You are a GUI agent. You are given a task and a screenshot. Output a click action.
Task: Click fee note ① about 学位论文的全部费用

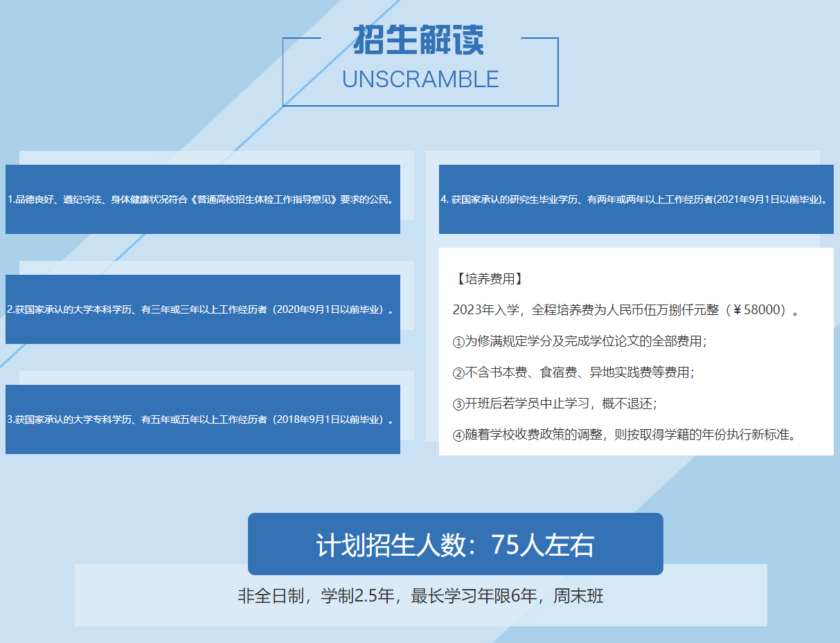580,341
